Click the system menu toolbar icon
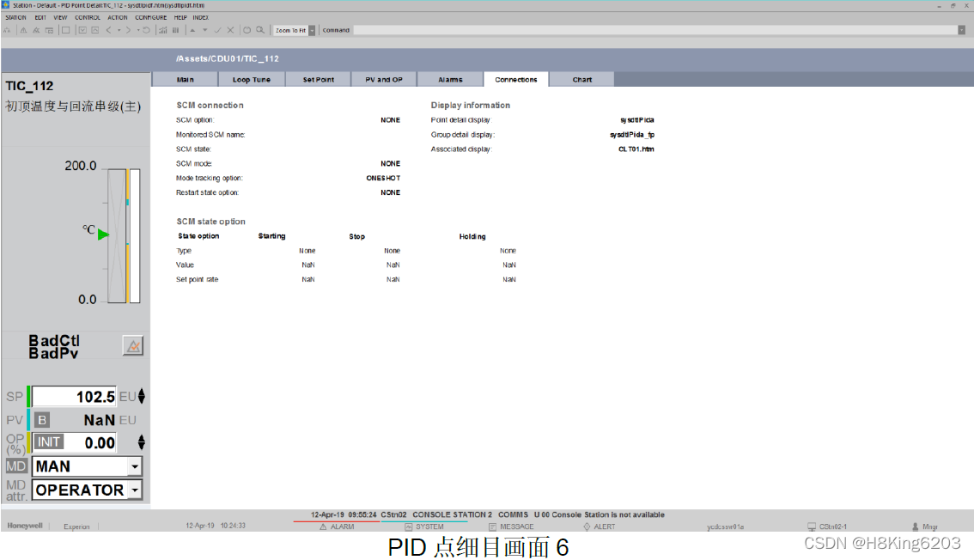 (x=7, y=30)
